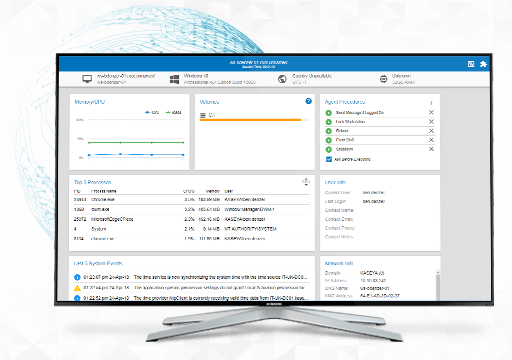Viewport: 512px width, 360px height.
Task: Click the Current User value in User Info
Action: (373, 193)
